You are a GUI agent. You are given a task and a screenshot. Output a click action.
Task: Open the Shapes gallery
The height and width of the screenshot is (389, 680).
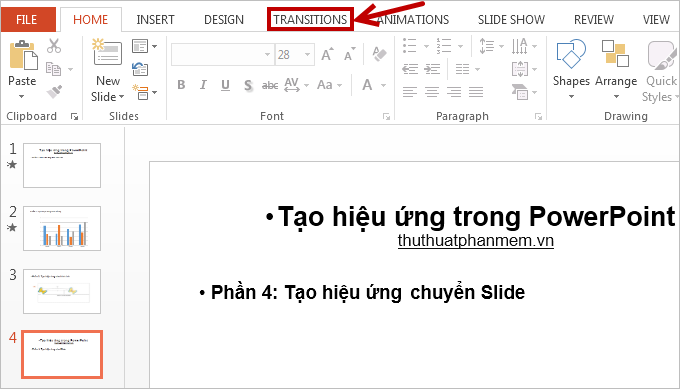[x=571, y=69]
